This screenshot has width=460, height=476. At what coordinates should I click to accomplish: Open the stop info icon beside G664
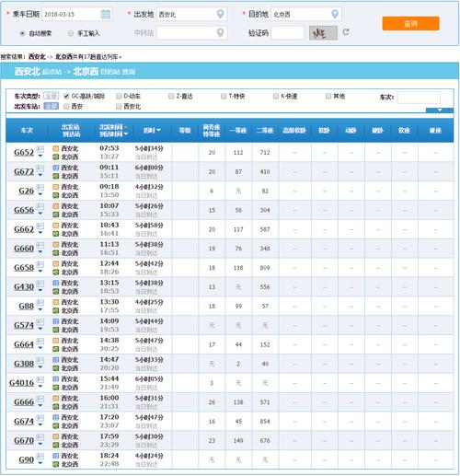click(x=40, y=342)
